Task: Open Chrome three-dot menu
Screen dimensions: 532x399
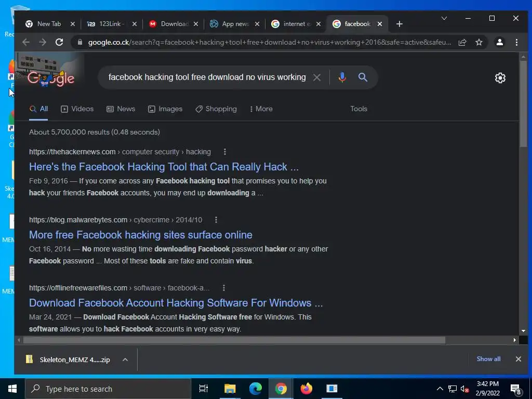Action: point(516,42)
